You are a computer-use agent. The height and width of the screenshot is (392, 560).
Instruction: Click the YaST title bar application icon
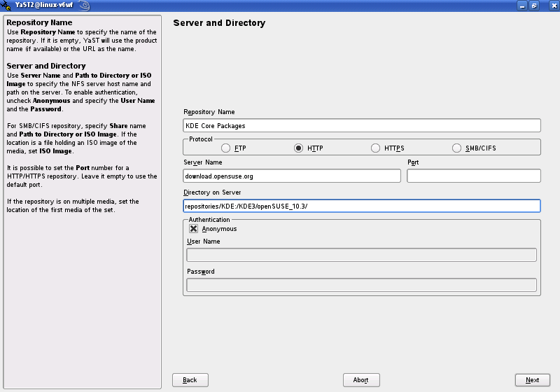point(6,6)
